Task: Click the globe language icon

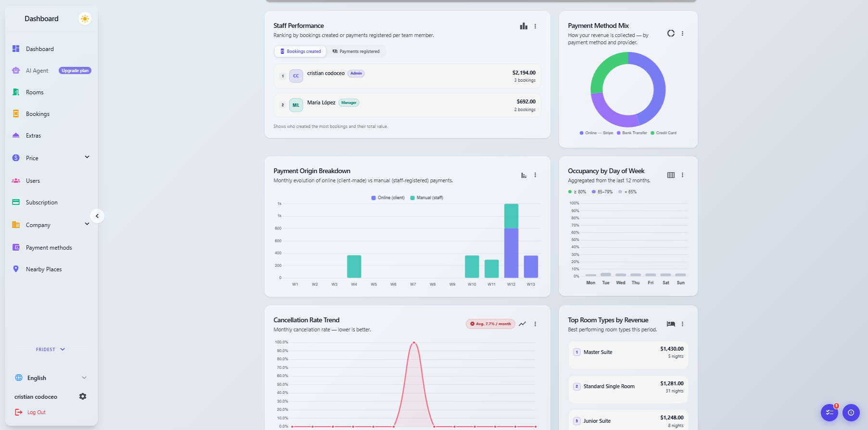Action: click(x=19, y=378)
